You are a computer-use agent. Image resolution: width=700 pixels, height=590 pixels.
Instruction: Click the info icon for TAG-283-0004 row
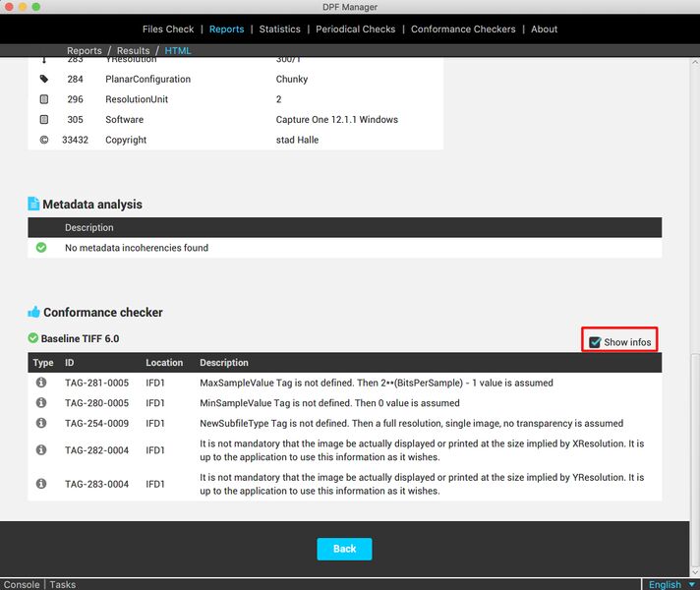coord(41,483)
